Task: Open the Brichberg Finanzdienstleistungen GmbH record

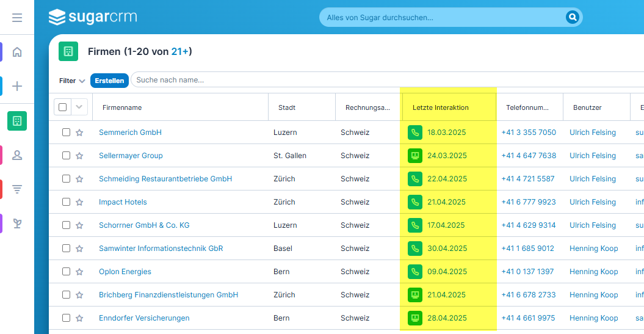Action: [168, 294]
